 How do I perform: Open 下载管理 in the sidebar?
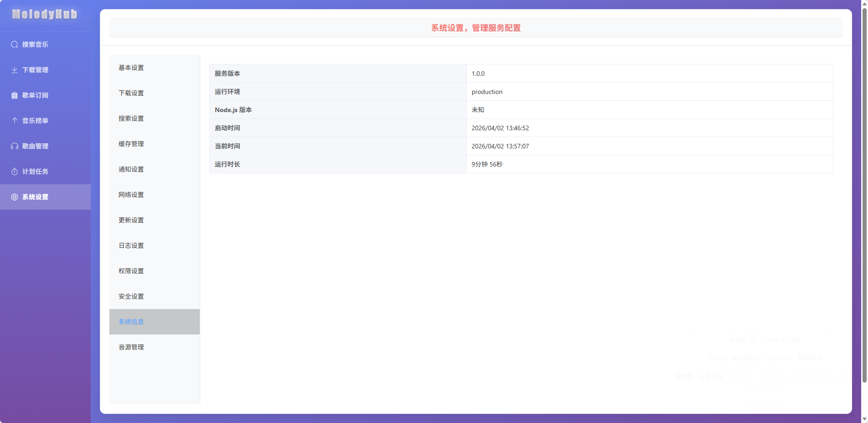pos(45,70)
